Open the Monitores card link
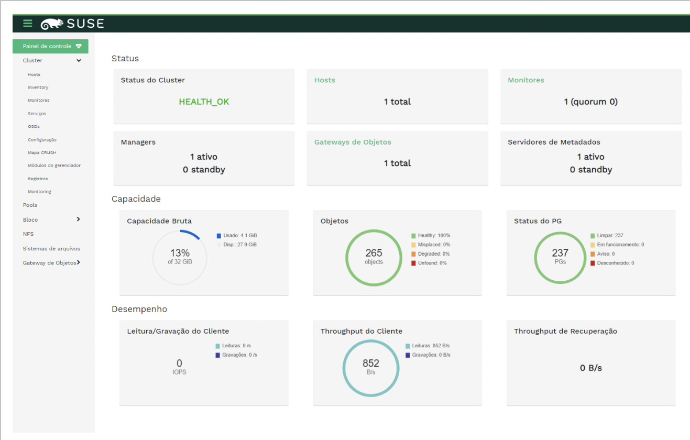This screenshot has width=690, height=440. pos(525,80)
